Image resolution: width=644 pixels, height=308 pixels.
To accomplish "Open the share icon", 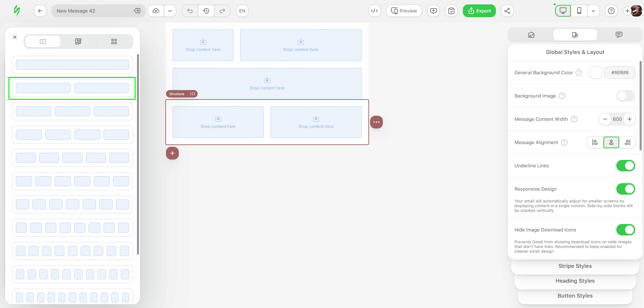I will [507, 11].
